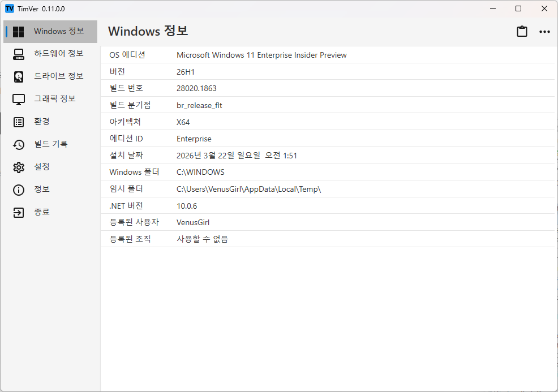Screen dimensions: 558x392
Task: Go to 하드웨어 정보 page
Action: click(x=59, y=53)
